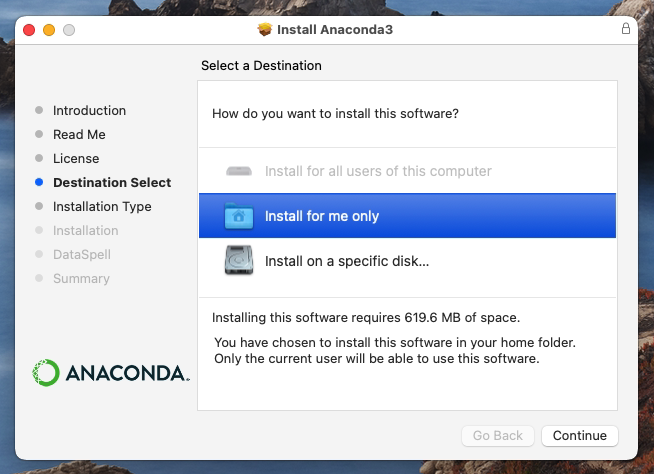Screen dimensions: 654x474
Task: Click the blue Destination Select step bullet
Action: 39,183
